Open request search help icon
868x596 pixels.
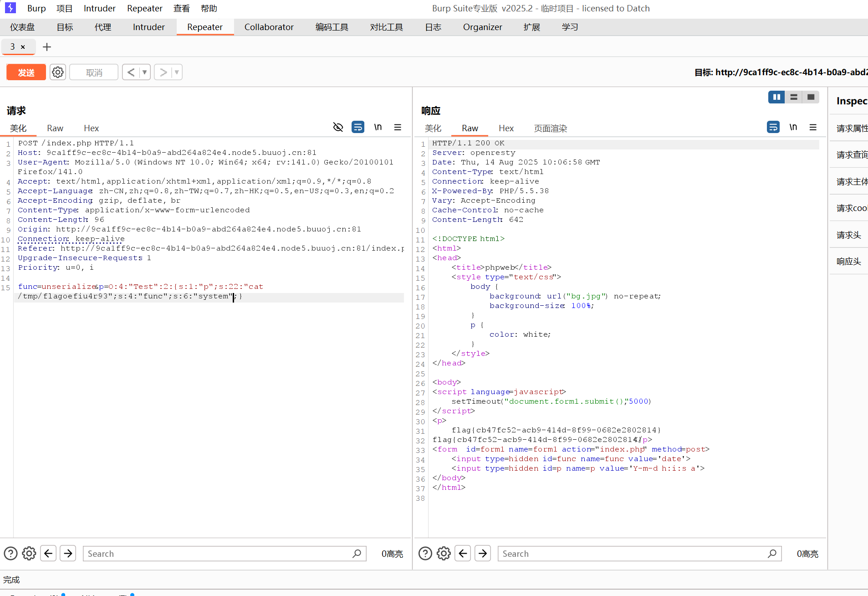10,554
